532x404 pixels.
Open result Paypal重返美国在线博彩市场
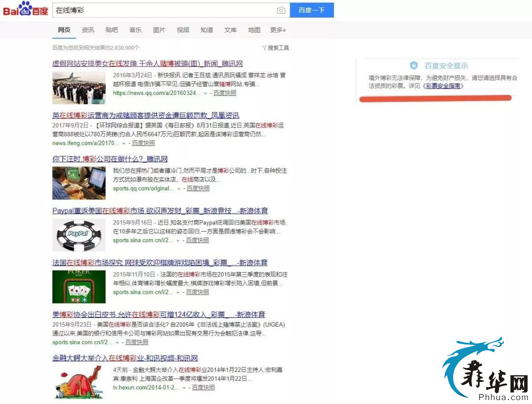[x=160, y=211]
